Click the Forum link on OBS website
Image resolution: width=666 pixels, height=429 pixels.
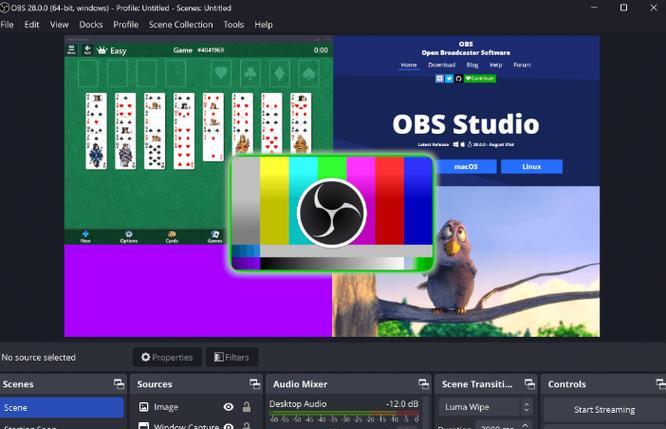(522, 65)
